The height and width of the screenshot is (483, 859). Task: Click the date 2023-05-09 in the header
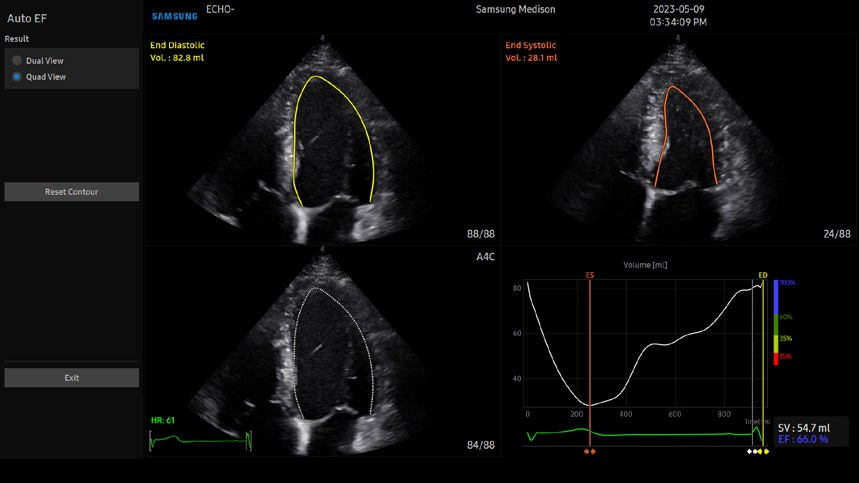pyautogui.click(x=679, y=9)
